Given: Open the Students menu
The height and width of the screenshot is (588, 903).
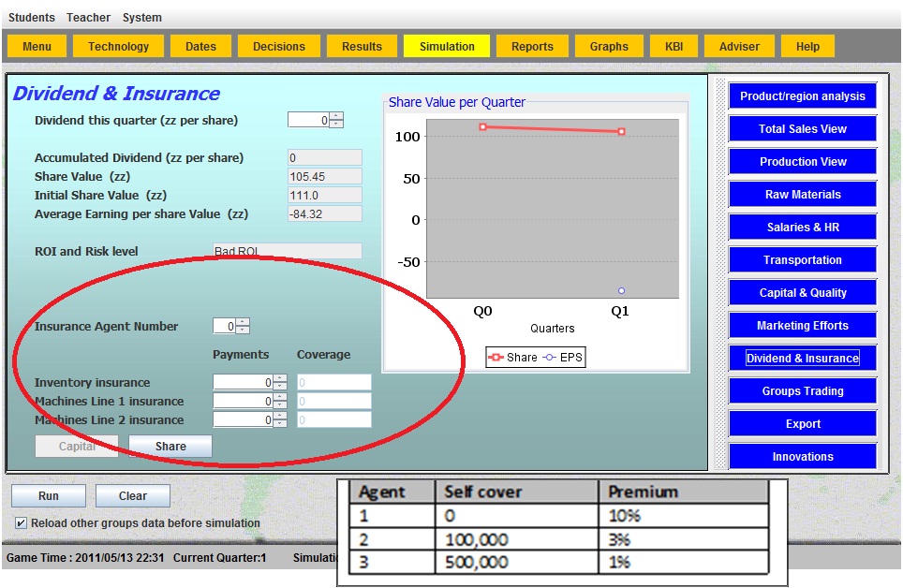Looking at the screenshot, I should [x=31, y=18].
